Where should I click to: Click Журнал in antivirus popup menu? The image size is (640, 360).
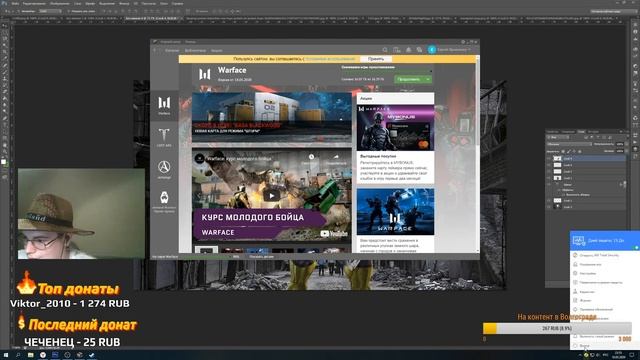tap(585, 300)
